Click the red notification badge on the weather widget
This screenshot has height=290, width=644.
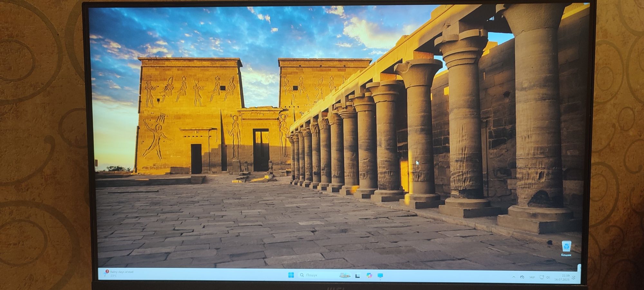tap(107, 271)
